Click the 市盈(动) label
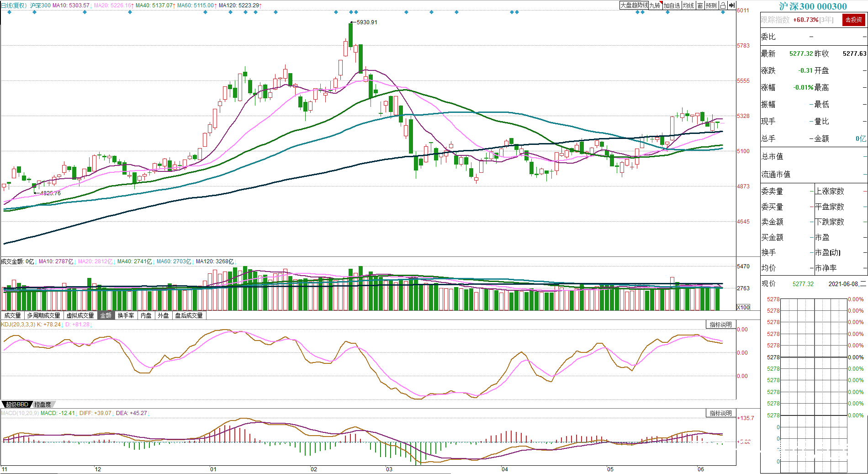Viewport: 868px width, 474px height. [x=828, y=252]
